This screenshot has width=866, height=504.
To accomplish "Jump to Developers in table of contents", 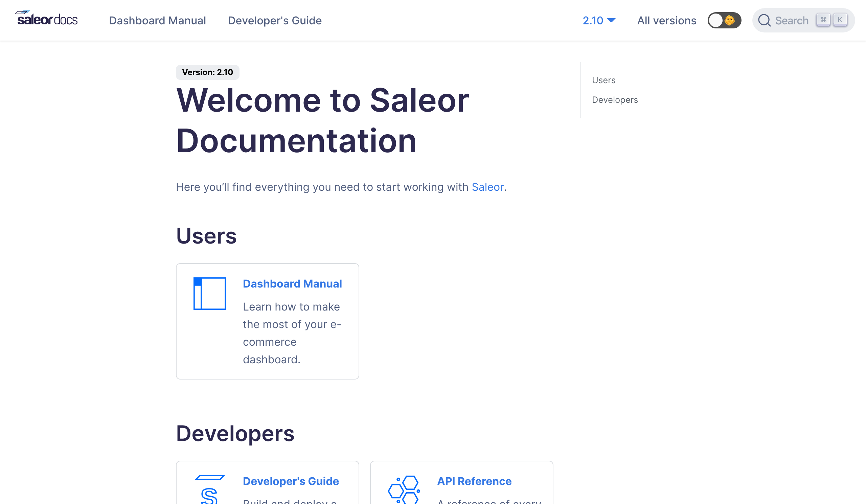I will coord(615,100).
